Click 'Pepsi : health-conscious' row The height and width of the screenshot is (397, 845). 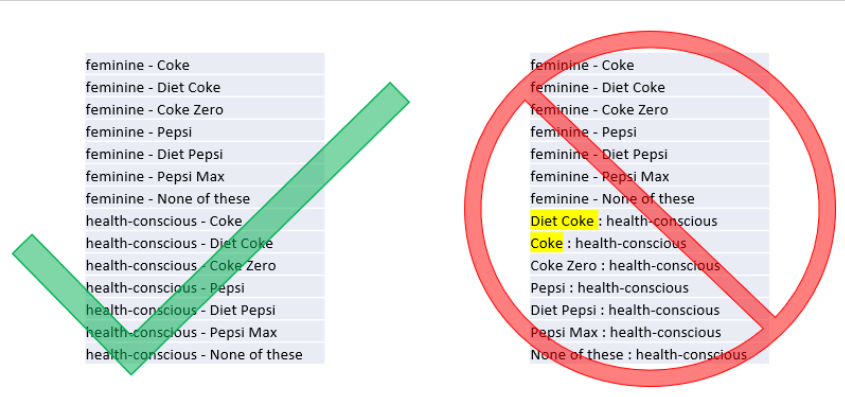(x=649, y=288)
